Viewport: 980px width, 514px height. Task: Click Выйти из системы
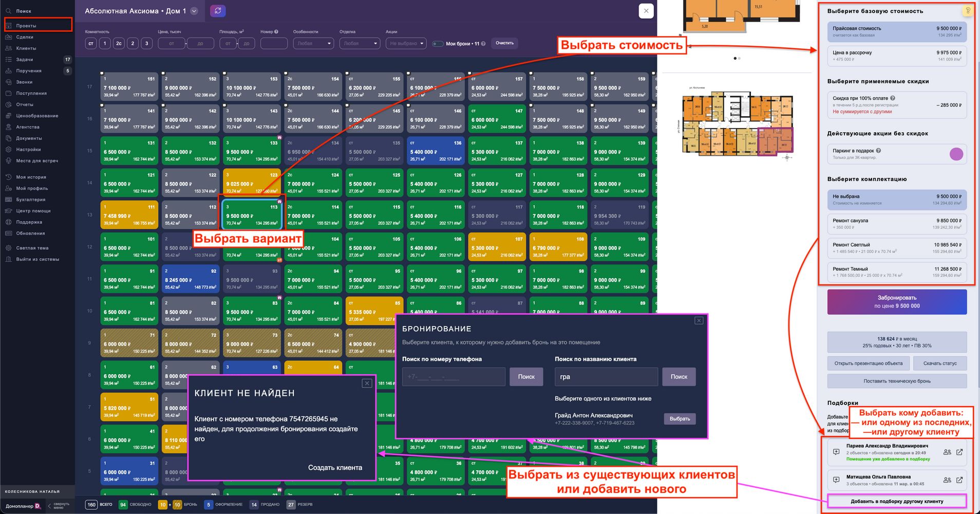click(x=37, y=259)
